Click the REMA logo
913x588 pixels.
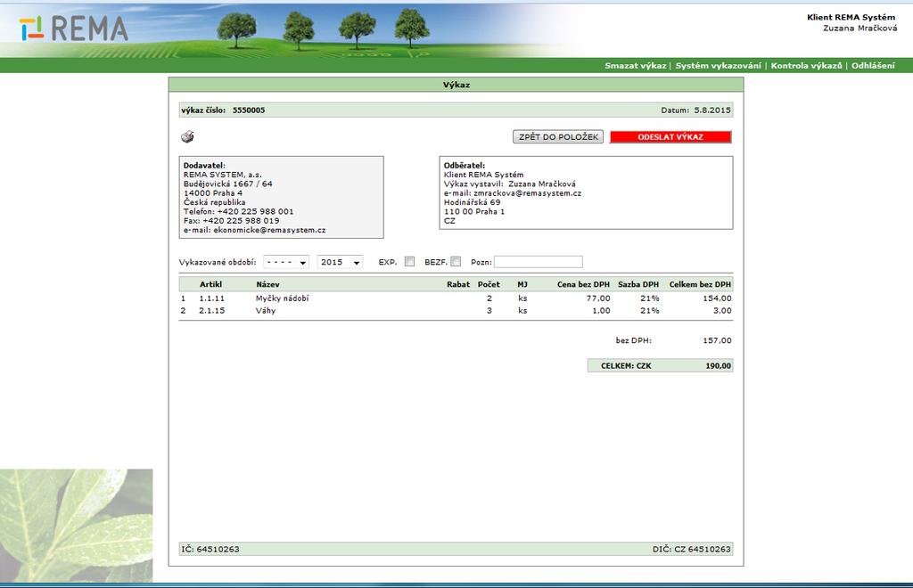point(73,29)
